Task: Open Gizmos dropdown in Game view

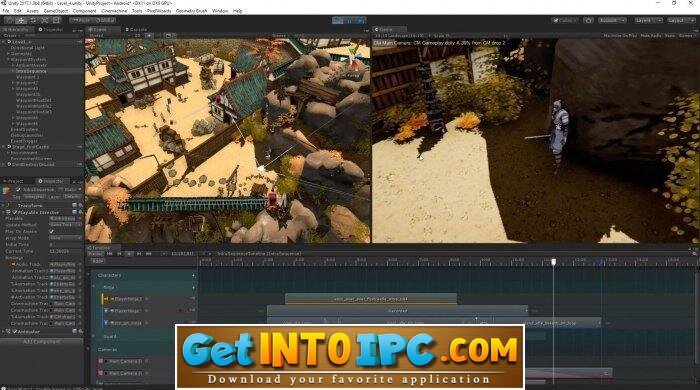Action: pos(686,36)
